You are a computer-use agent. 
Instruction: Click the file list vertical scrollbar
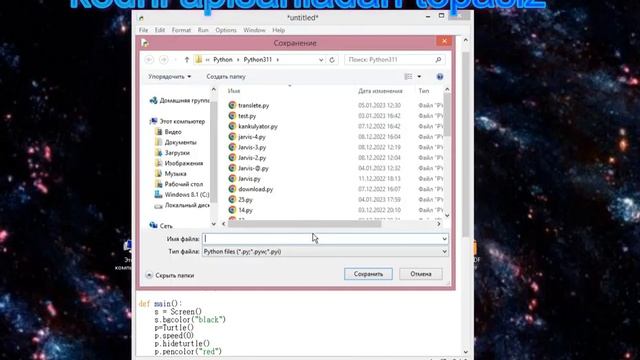point(447,114)
